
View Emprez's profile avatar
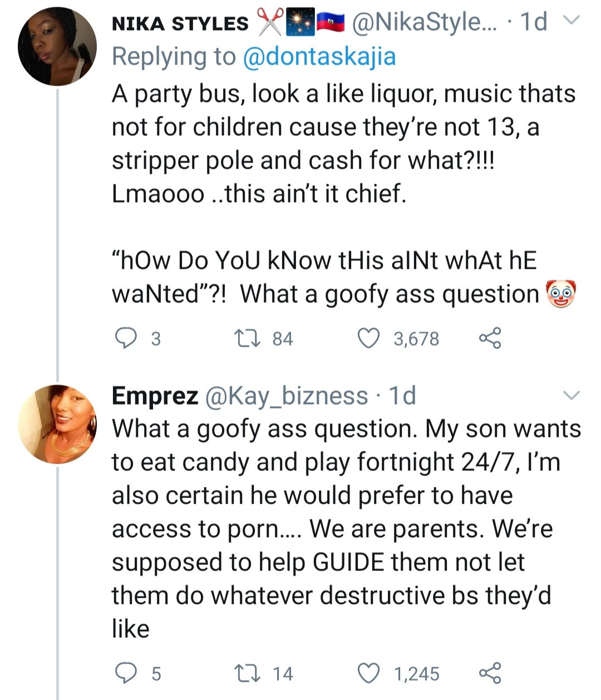[x=57, y=423]
